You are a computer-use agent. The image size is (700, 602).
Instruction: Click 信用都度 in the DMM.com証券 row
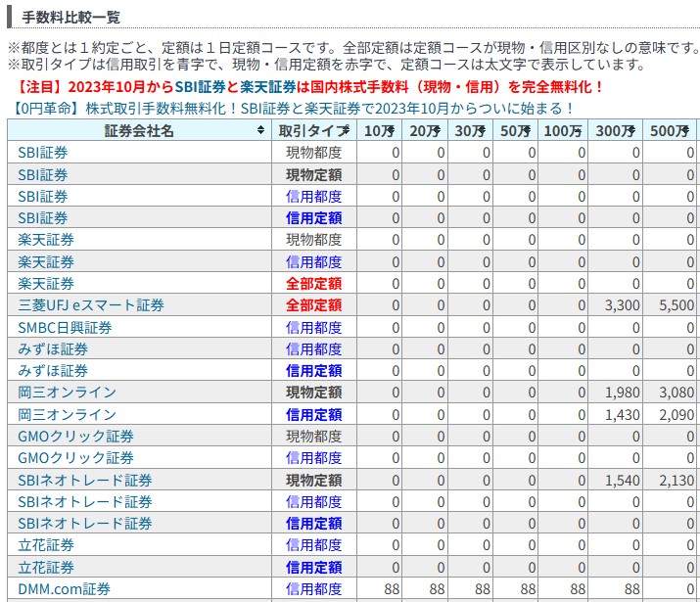(x=313, y=589)
